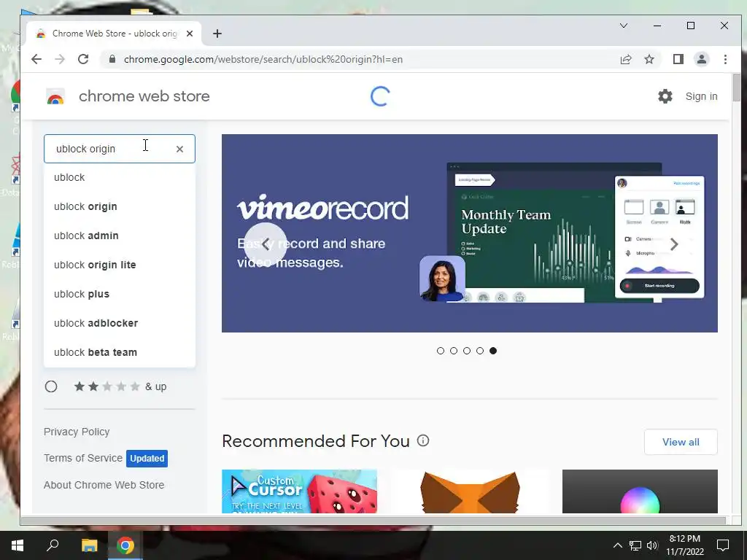Select the 2 stars & up rating filter

tap(51, 386)
